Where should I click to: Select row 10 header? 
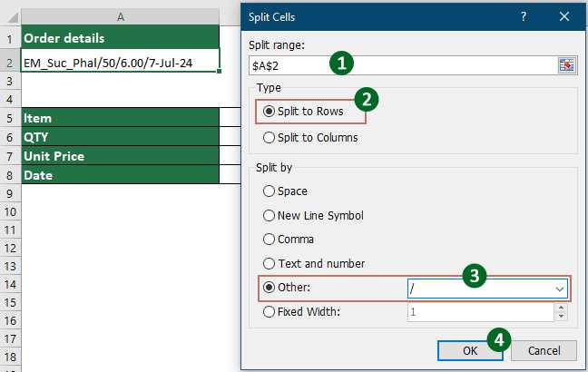click(x=11, y=212)
